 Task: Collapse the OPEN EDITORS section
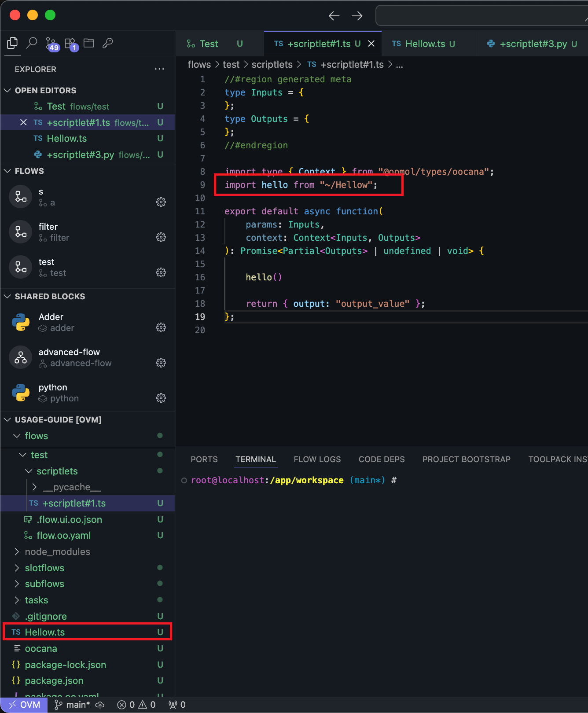[x=7, y=90]
